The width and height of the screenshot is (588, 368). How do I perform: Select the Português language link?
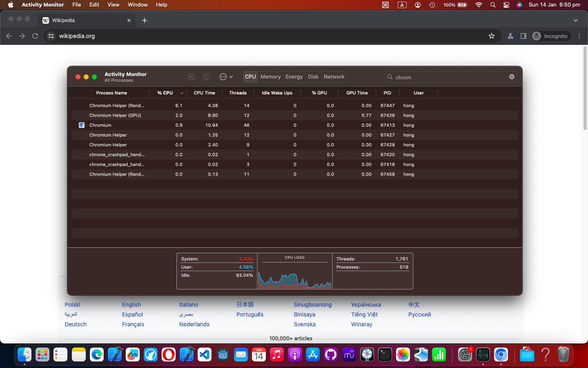click(250, 314)
